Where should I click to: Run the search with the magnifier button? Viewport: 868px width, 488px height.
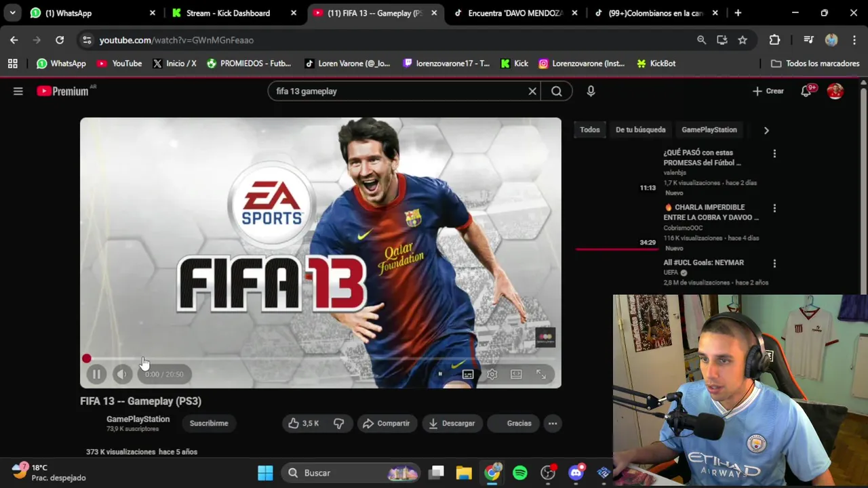tap(557, 91)
